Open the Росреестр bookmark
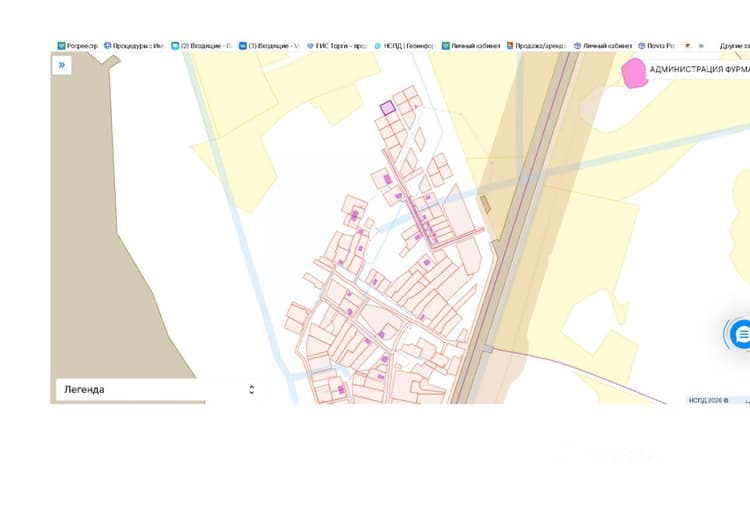750x530 pixels. coord(77,46)
